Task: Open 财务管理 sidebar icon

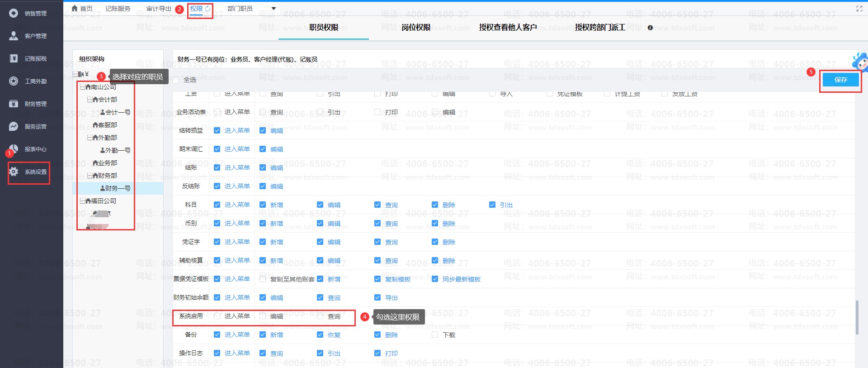Action: (14, 104)
